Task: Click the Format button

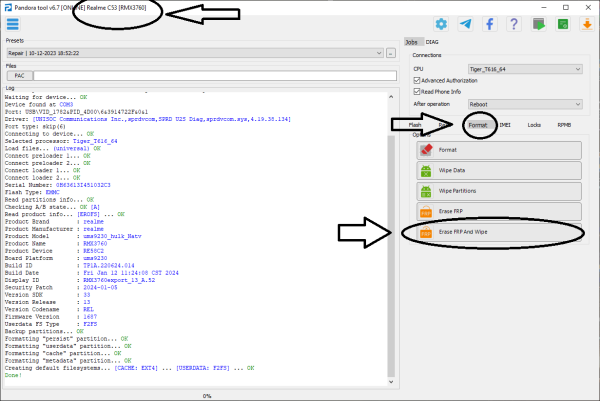Action: click(499, 150)
